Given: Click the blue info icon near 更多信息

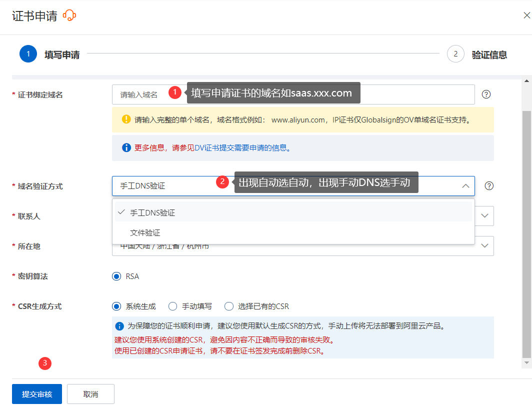Looking at the screenshot, I should (x=126, y=148).
